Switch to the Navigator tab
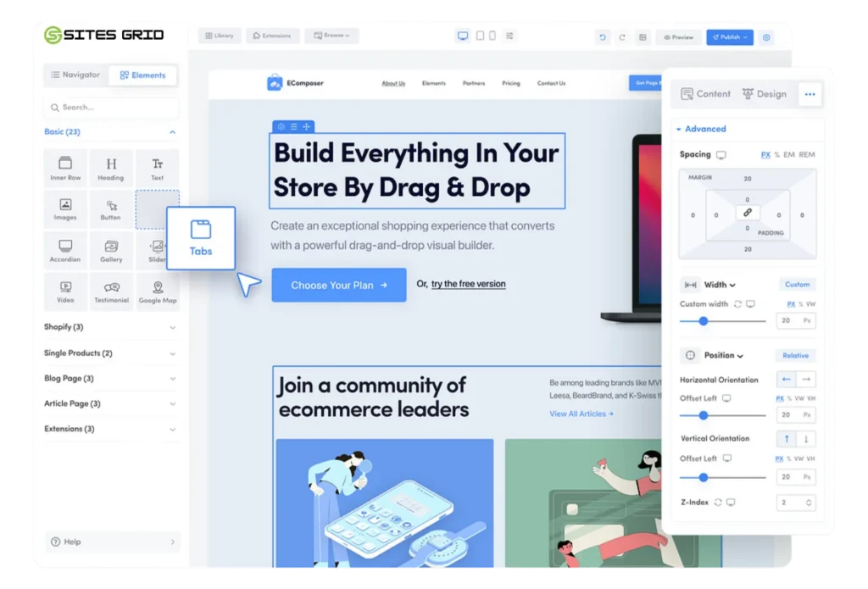The width and height of the screenshot is (868, 589). pos(75,75)
